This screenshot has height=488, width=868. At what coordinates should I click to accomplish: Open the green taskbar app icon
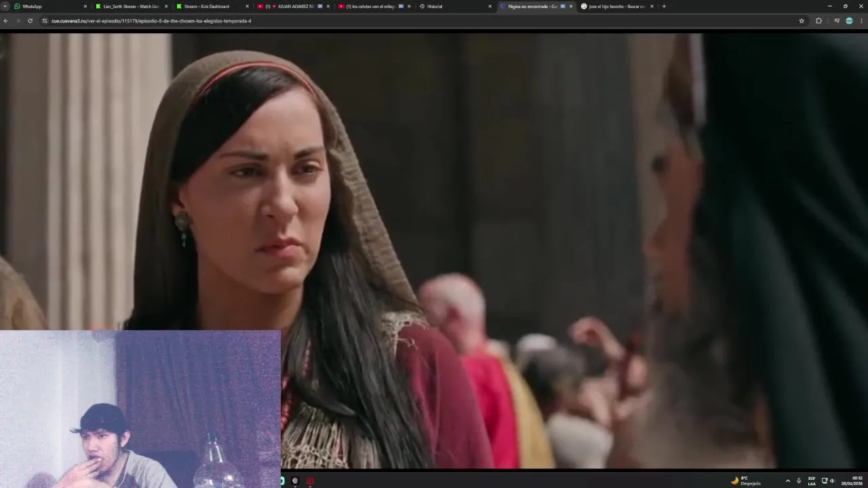[282, 481]
